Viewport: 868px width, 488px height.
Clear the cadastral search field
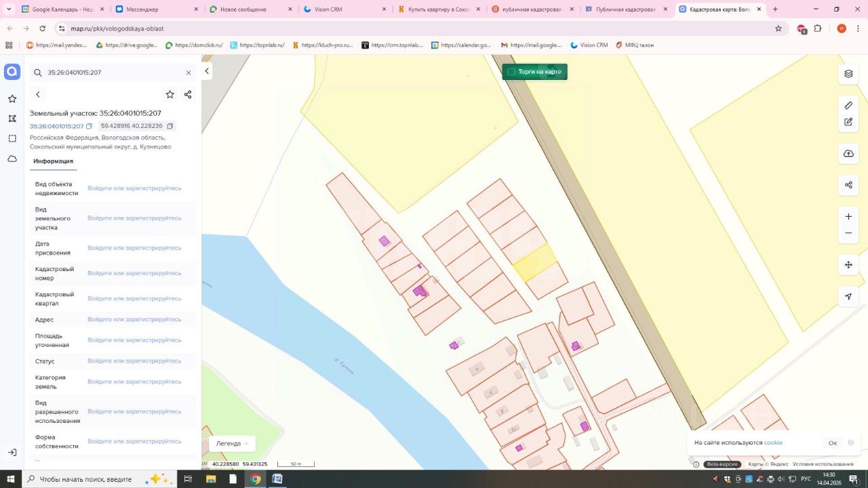point(189,73)
